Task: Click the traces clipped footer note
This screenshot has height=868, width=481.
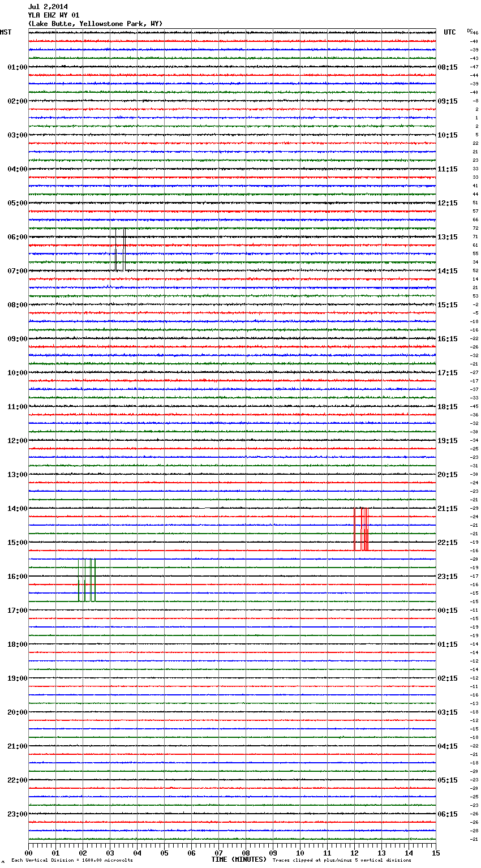Action: click(x=342, y=860)
